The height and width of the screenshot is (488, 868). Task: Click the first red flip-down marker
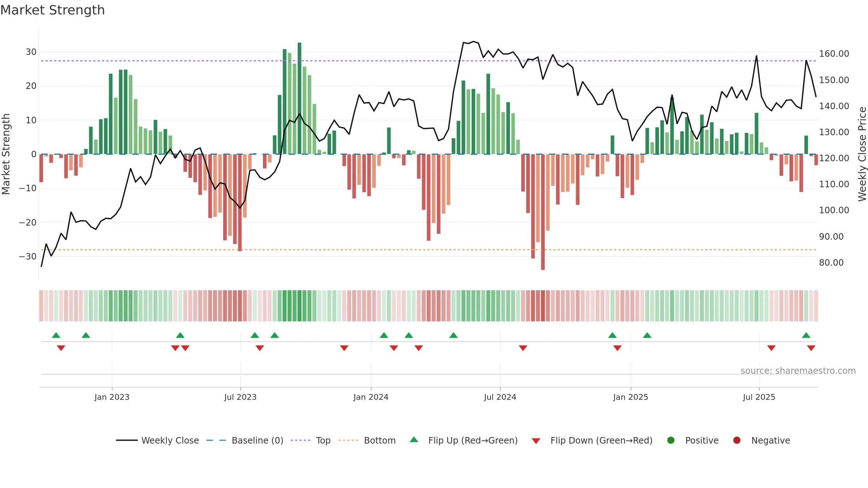coord(61,348)
